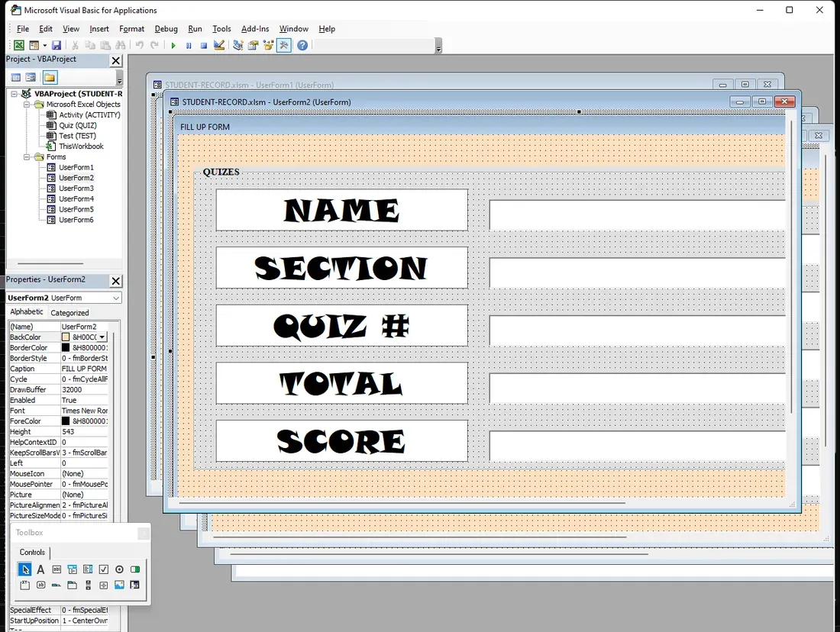Select the OptionButton control in Toolbox

(x=119, y=569)
